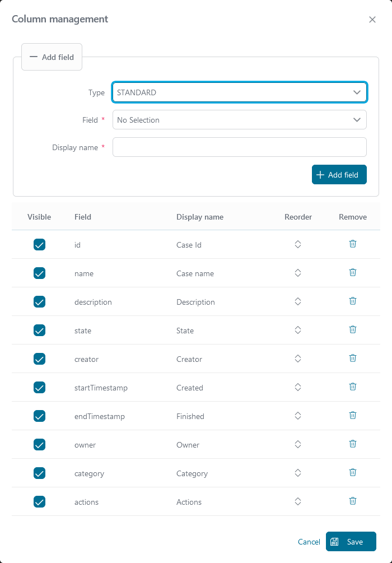Select the 'Case name' display name cell
Screen dimensions: 392x563
(195, 273)
